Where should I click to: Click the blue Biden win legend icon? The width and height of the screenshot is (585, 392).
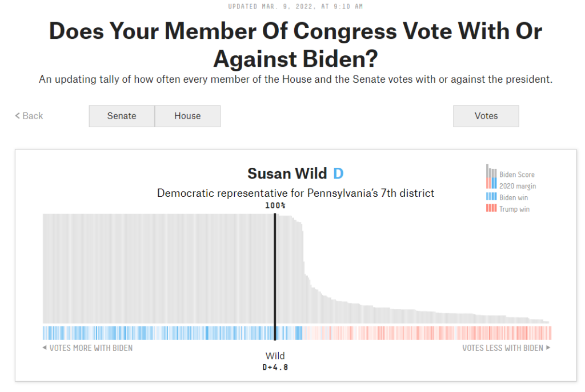(491, 197)
